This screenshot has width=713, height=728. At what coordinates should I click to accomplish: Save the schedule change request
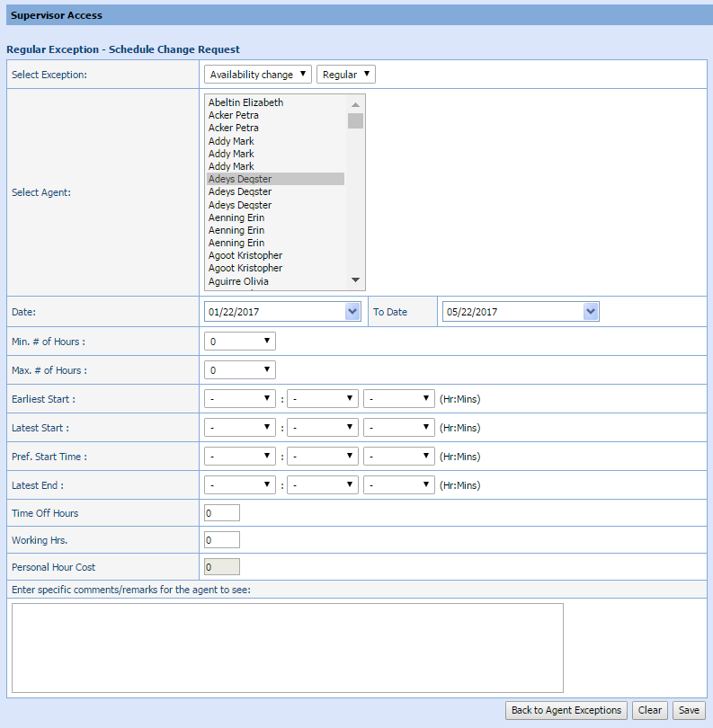tap(689, 710)
